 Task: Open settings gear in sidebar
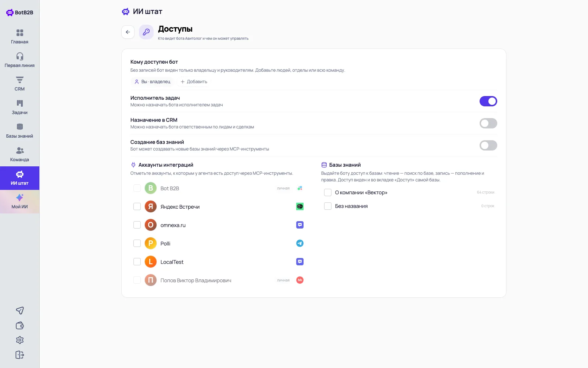click(x=20, y=340)
